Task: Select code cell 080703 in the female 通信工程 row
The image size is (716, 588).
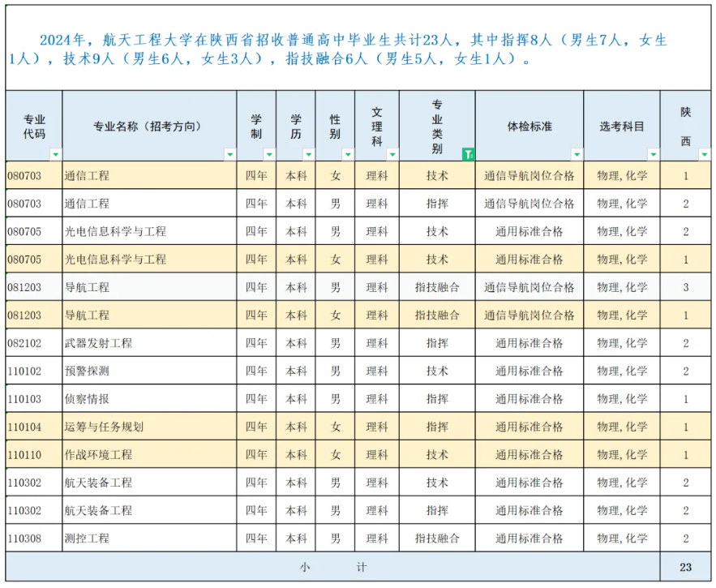Action: 34,175
